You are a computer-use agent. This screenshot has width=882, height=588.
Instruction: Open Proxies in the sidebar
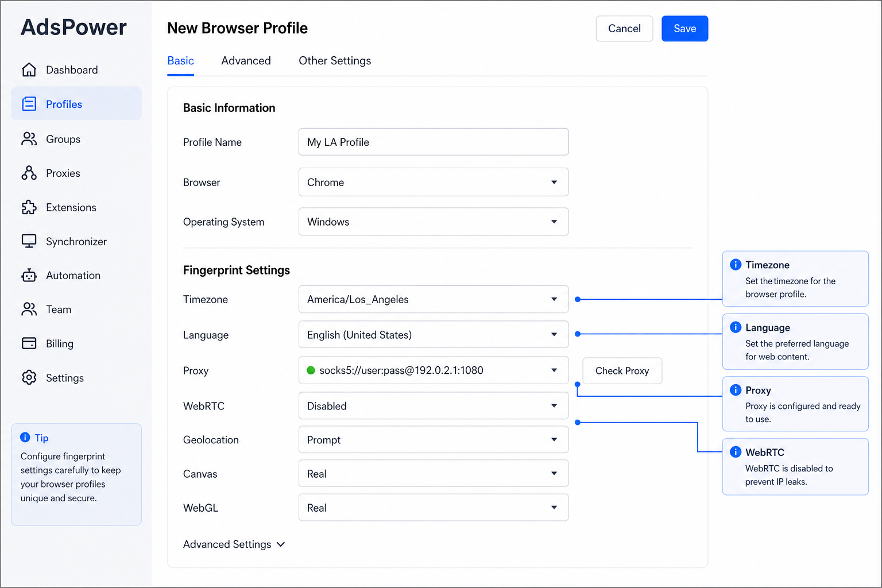pos(76,173)
